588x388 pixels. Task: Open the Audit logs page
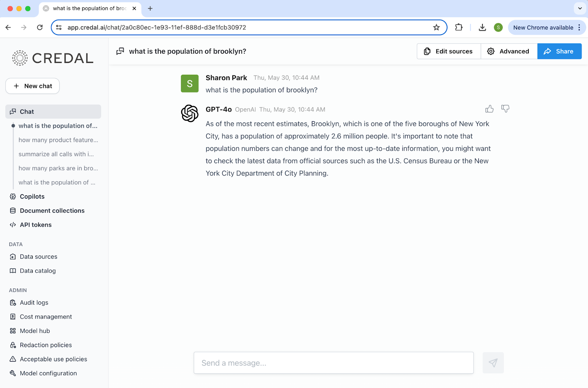click(34, 303)
